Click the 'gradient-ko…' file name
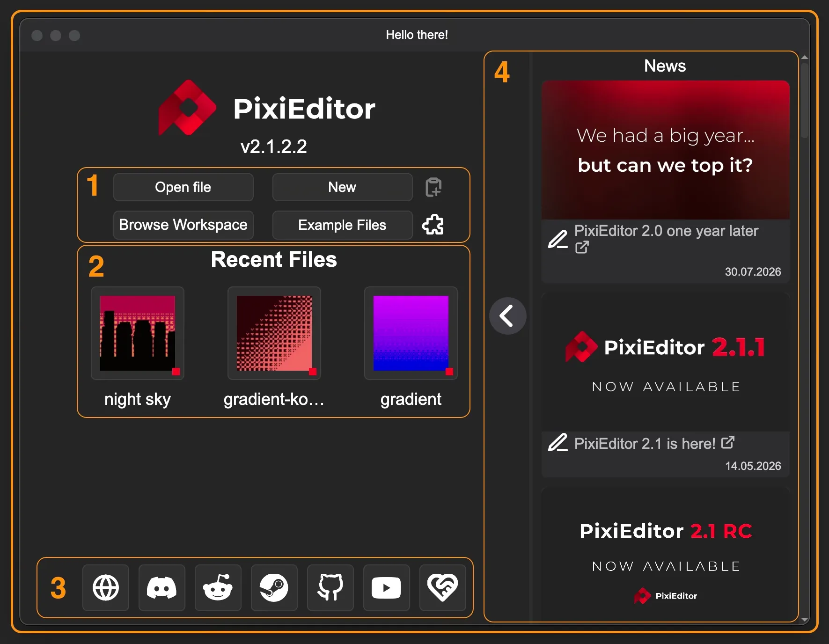Image resolution: width=829 pixels, height=644 pixels. click(274, 399)
